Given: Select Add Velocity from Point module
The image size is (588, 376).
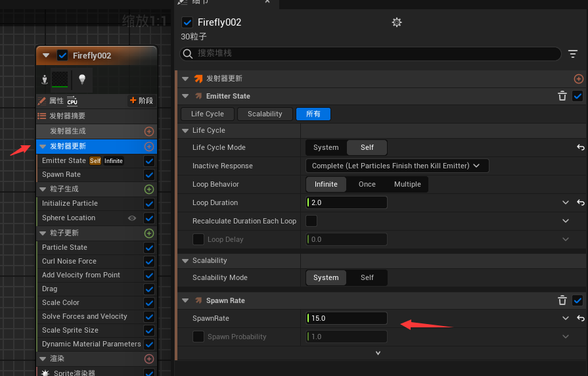Looking at the screenshot, I should (x=81, y=275).
